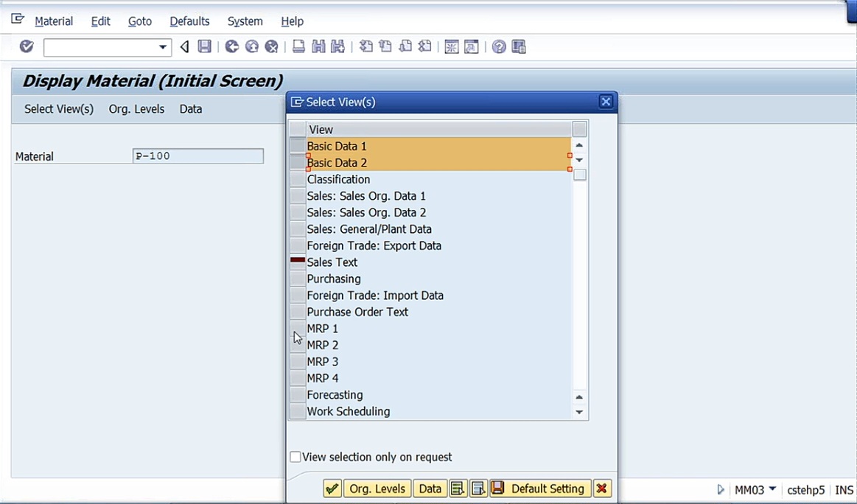Screen dimensions: 857x504
Task: Close the Select View(s) dialog
Action: [x=606, y=102]
